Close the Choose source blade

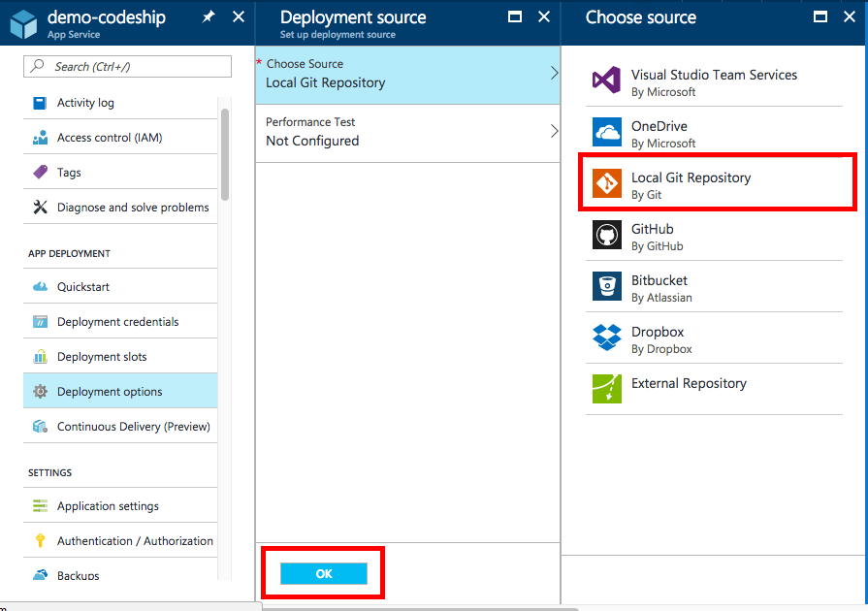tap(850, 17)
